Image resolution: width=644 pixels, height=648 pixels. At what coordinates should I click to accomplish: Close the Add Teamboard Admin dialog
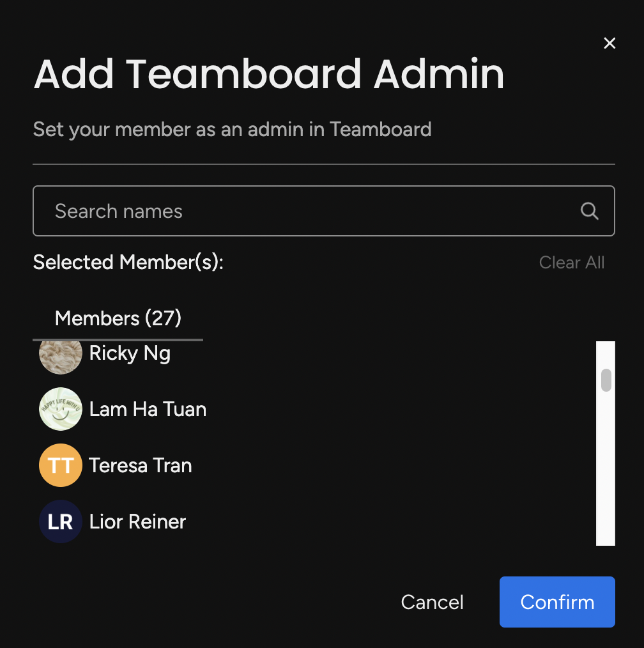click(609, 43)
